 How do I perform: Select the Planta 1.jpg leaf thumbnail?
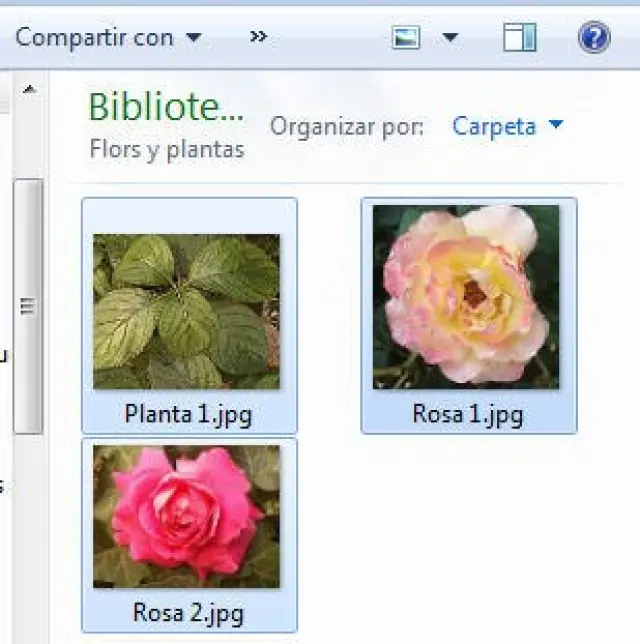(187, 311)
